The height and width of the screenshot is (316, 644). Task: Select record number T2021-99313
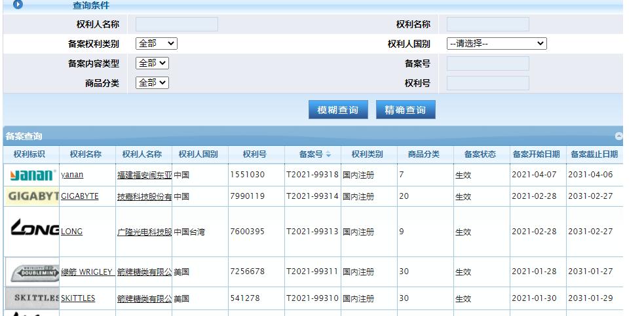pyautogui.click(x=313, y=232)
